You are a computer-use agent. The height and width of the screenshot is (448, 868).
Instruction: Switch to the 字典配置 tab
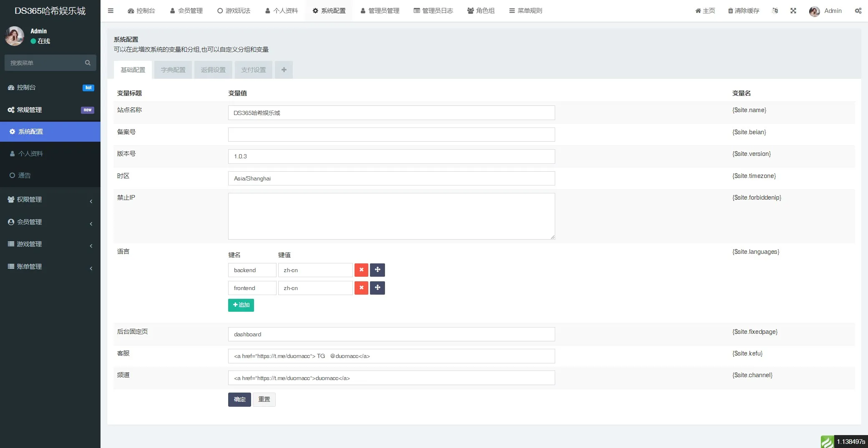pyautogui.click(x=173, y=70)
